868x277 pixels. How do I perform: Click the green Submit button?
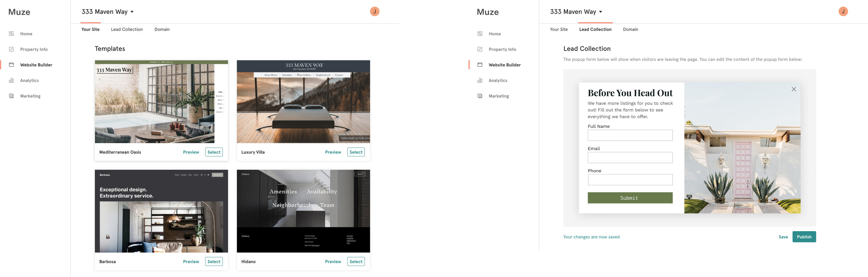pos(630,198)
